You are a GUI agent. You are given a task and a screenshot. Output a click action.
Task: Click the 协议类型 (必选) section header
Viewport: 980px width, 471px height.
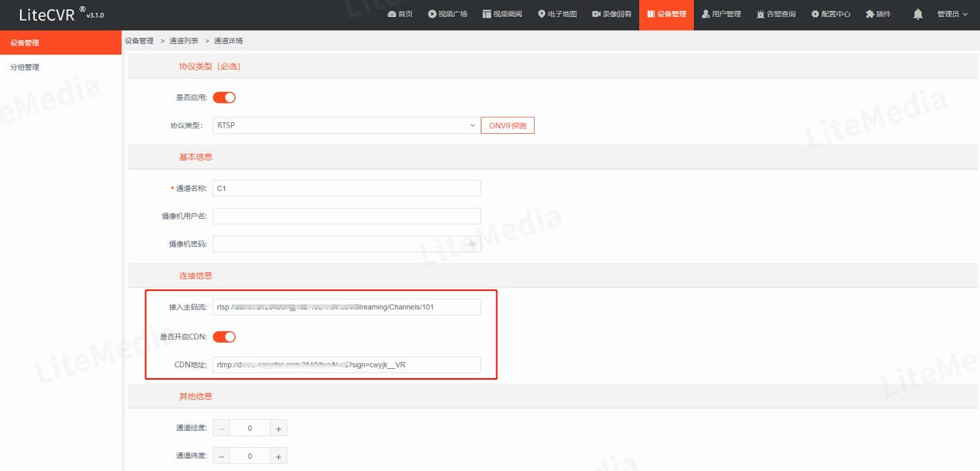[209, 67]
